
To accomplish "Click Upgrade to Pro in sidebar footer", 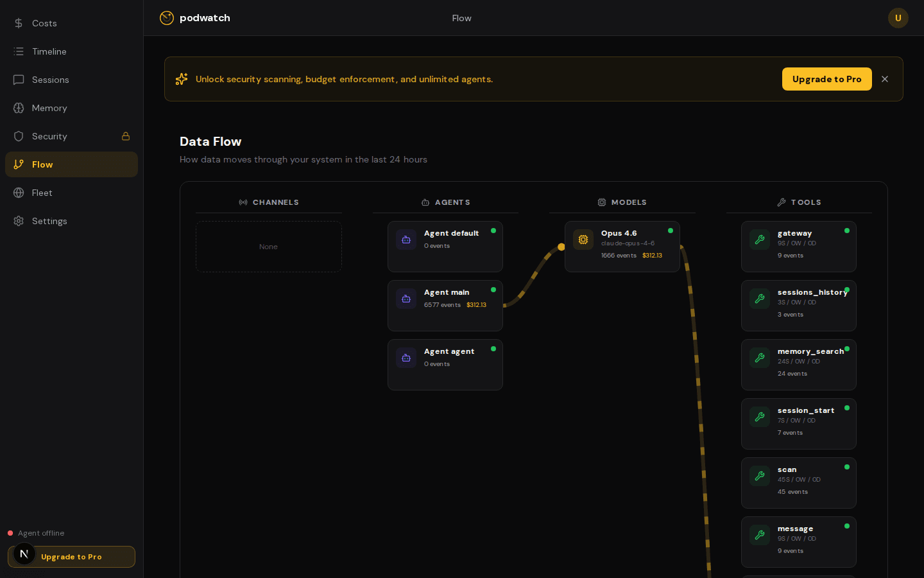I will point(71,557).
